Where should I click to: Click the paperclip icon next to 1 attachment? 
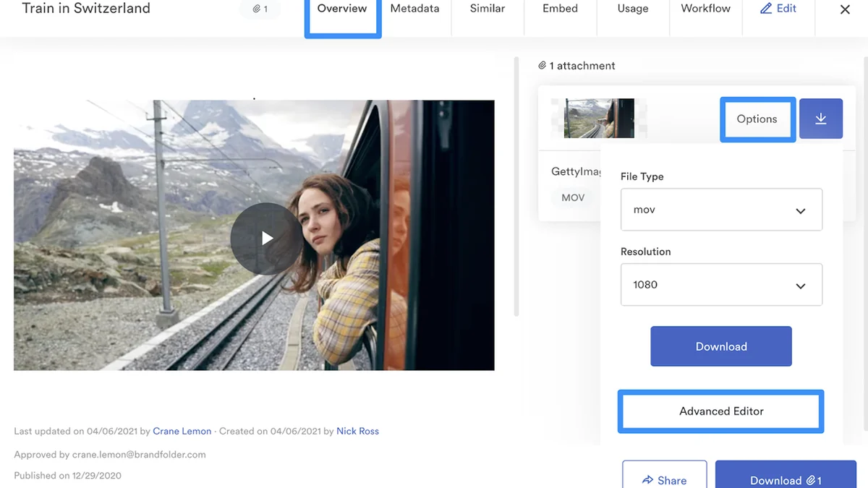point(542,66)
